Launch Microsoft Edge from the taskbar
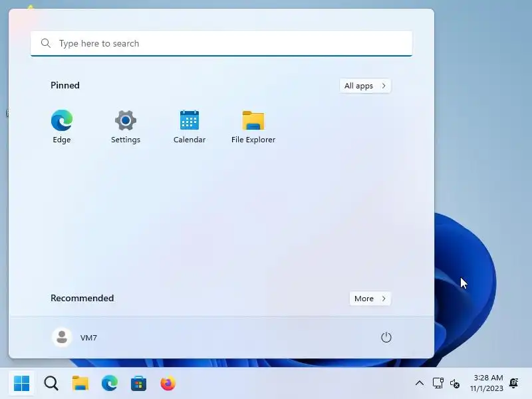 tap(110, 384)
